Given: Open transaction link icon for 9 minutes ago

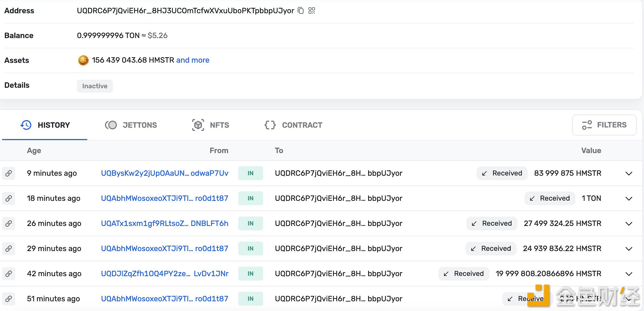Looking at the screenshot, I should 9,173.
